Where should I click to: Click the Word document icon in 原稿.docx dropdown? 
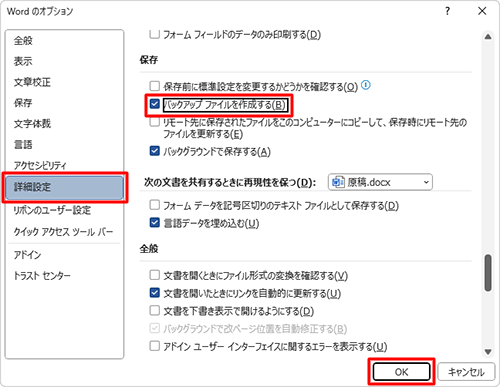[x=338, y=182]
